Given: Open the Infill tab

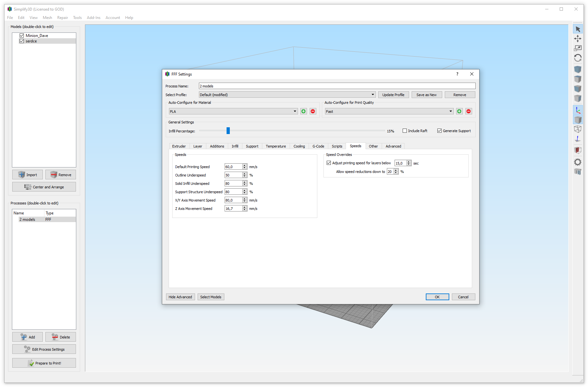Looking at the screenshot, I should pyautogui.click(x=235, y=146).
